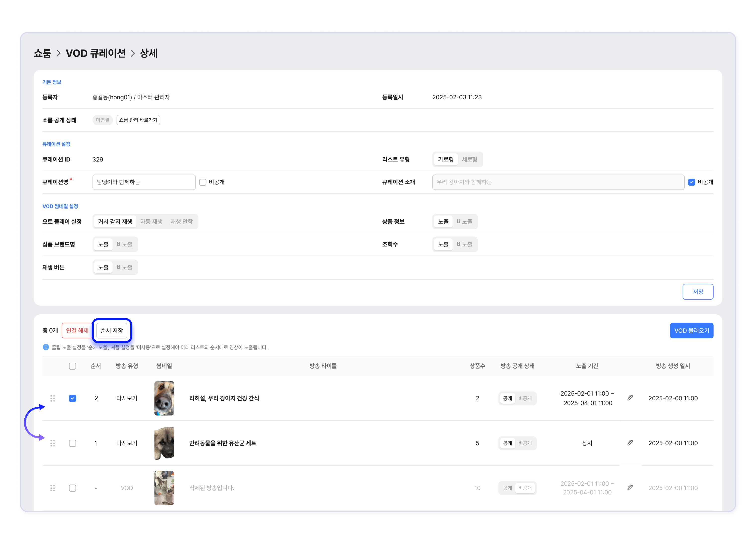Click the 큐레이션명 text field
This screenshot has width=756, height=544.
(144, 182)
